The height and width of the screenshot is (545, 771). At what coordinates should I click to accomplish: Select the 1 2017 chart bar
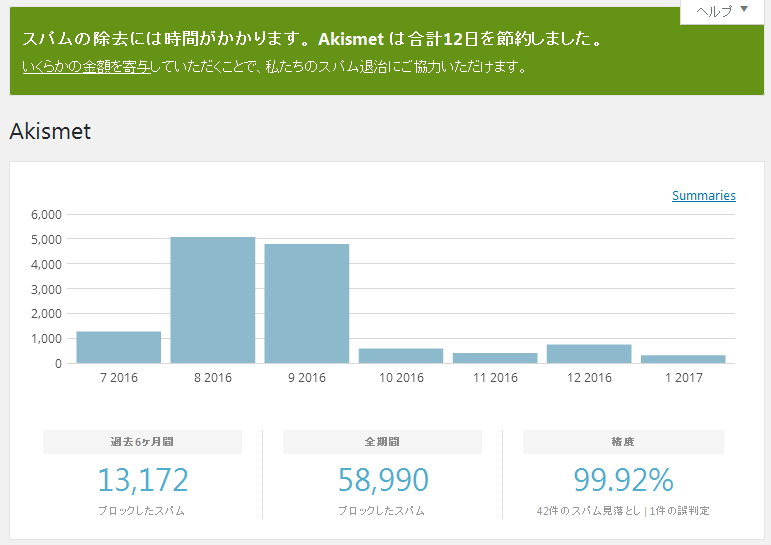[683, 359]
